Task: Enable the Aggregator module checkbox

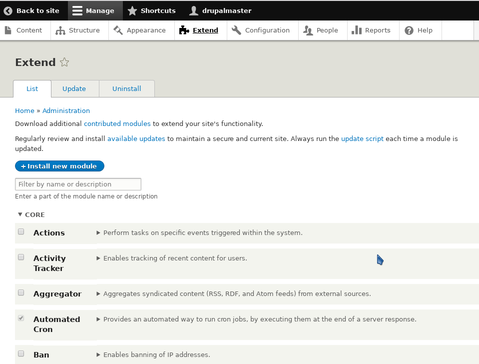Action: tap(21, 293)
